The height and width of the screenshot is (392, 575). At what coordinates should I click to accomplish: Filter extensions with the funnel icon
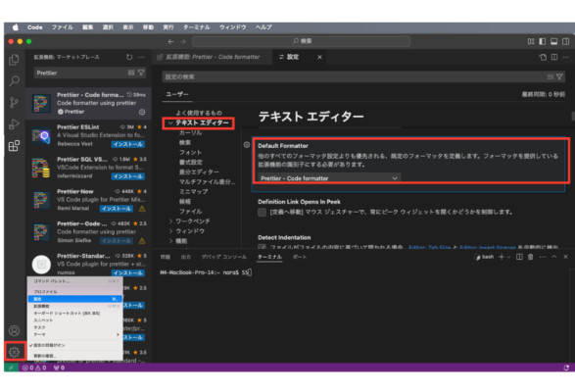pos(141,73)
